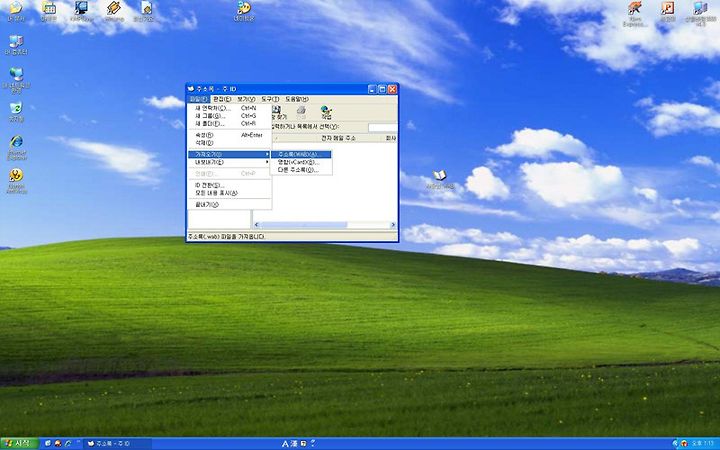Open the 작업 (Action) globe toolbar icon
The image size is (720, 450).
coord(326,112)
